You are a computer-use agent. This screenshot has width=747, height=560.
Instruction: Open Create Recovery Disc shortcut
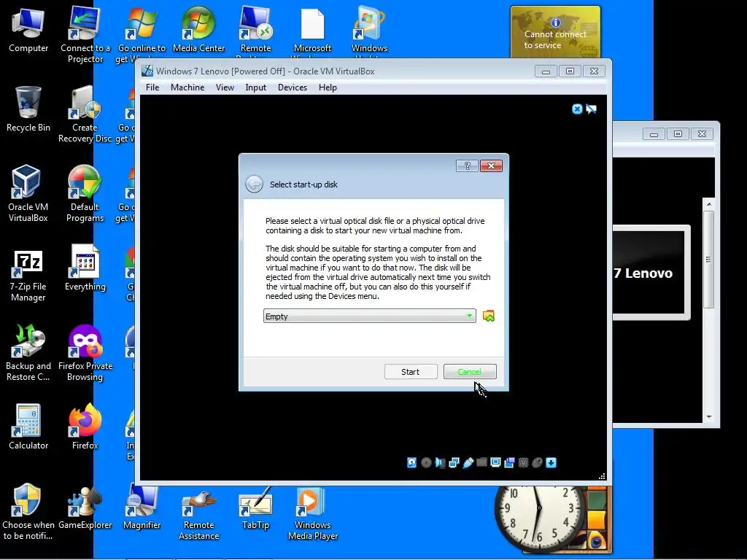[x=85, y=114]
